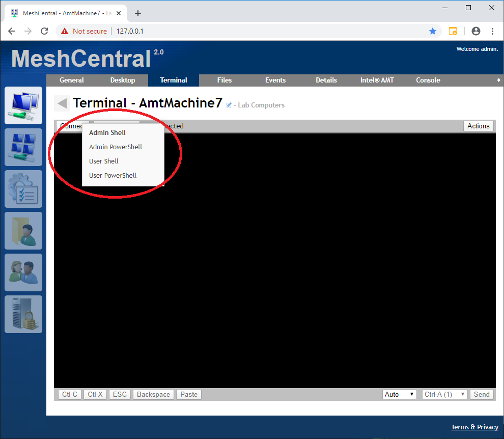Expand the diamond menu on the tab bar
The image size is (504, 439).
click(498, 80)
